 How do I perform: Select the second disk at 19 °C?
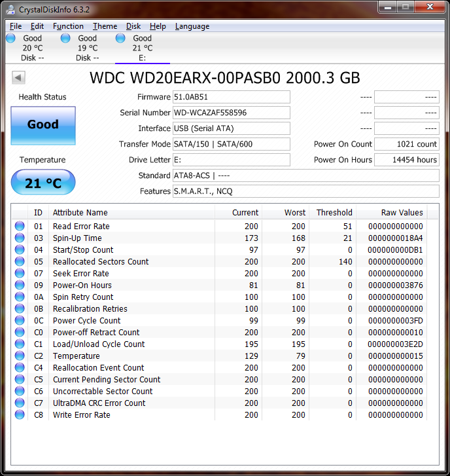pos(88,48)
